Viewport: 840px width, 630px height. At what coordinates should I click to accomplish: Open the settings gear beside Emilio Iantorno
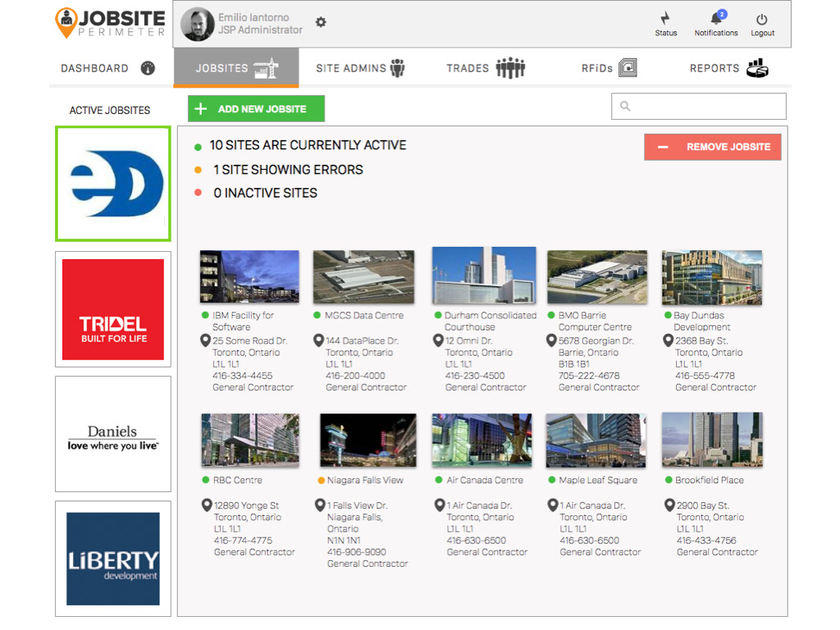(321, 22)
